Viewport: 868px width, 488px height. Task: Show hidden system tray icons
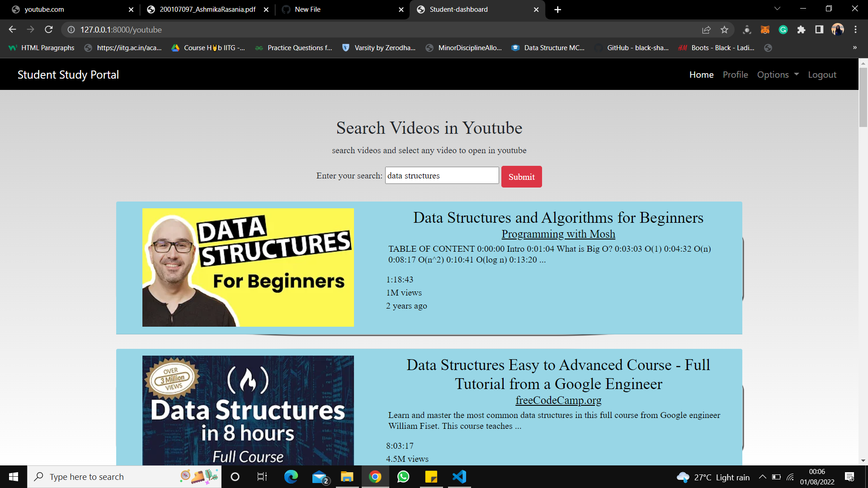(763, 477)
